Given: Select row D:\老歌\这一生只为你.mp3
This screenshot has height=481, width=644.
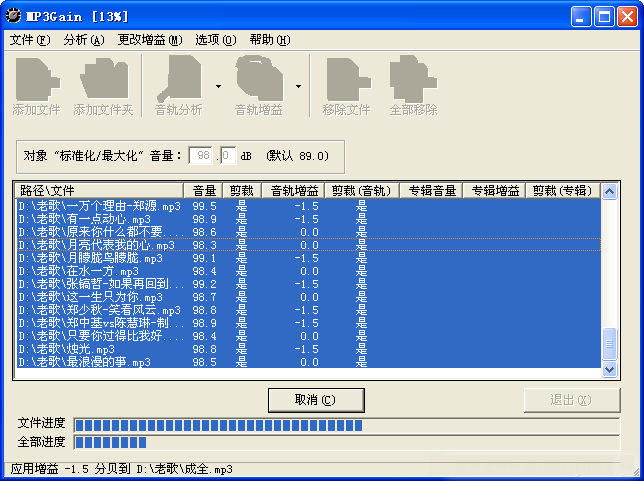Looking at the screenshot, I should (308, 297).
